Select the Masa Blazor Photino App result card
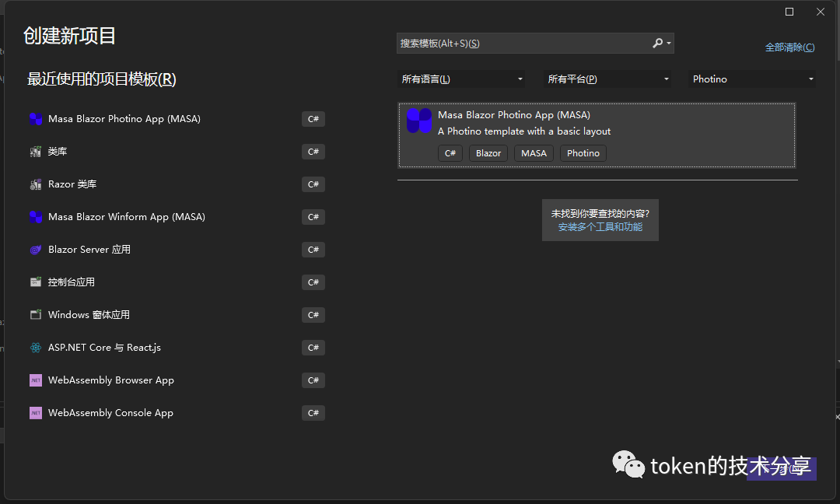840x504 pixels. pos(597,135)
